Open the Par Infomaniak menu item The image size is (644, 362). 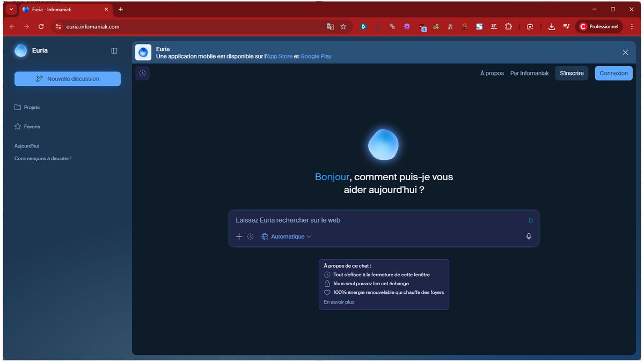click(529, 73)
